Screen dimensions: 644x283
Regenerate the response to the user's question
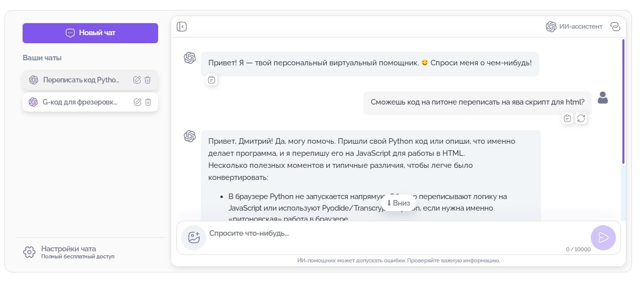coord(581,119)
